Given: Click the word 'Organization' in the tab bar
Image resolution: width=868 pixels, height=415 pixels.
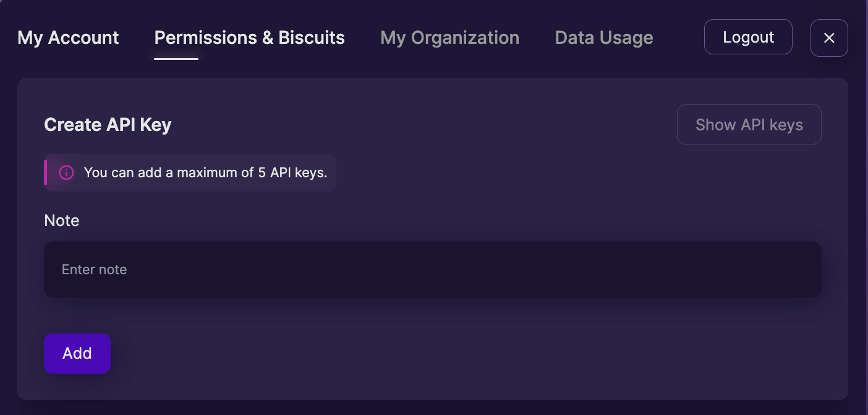Looking at the screenshot, I should 465,38.
